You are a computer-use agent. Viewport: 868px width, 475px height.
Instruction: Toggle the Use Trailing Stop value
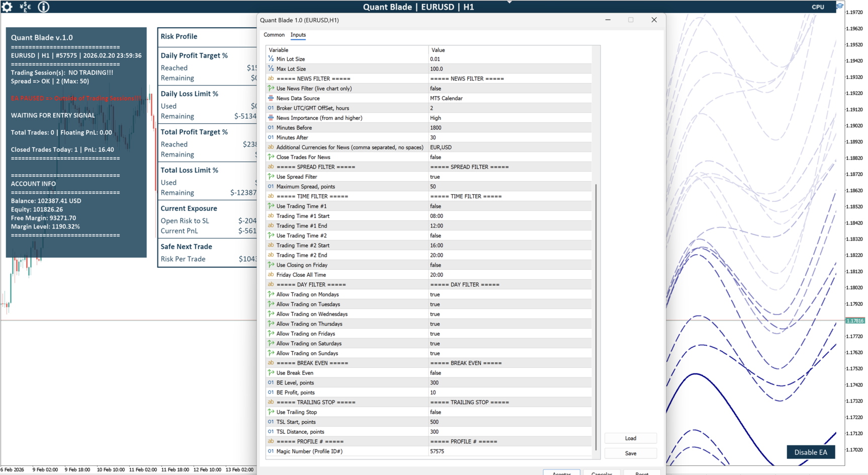tap(510, 412)
